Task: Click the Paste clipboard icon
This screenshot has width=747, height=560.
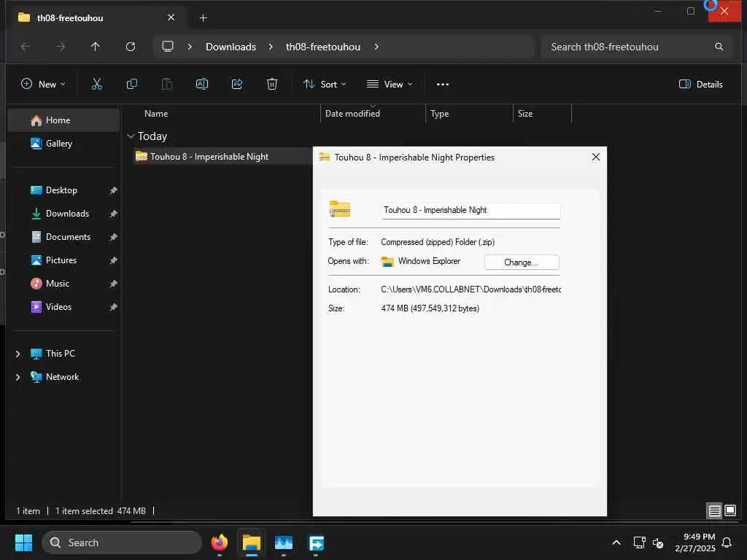Action: [167, 85]
